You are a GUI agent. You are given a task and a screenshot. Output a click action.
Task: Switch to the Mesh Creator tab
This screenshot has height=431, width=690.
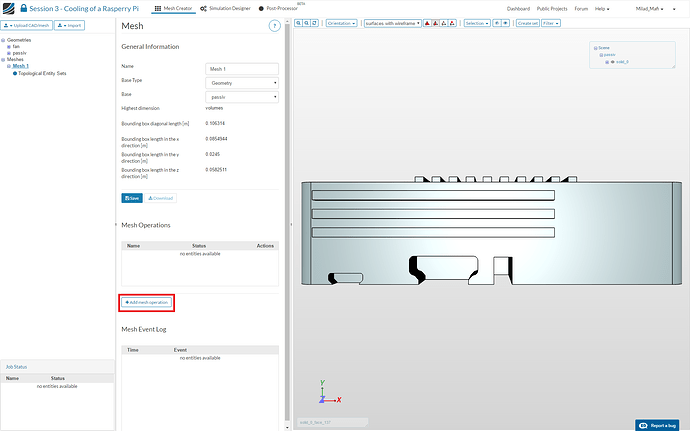click(173, 8)
